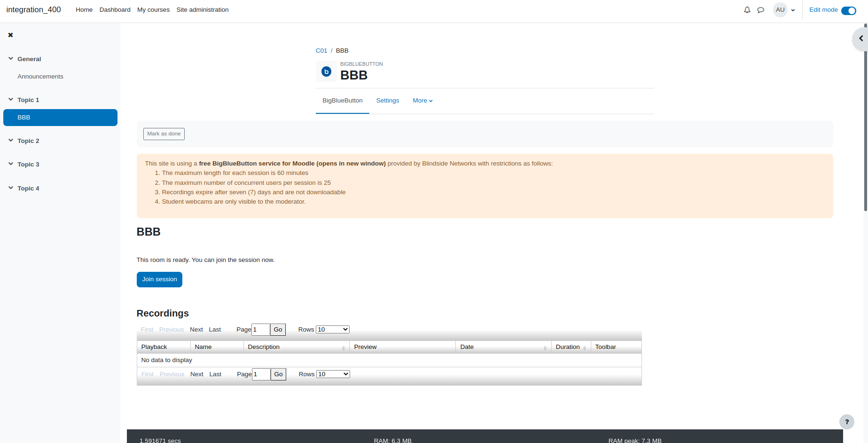Image resolution: width=868 pixels, height=443 pixels.
Task: Open block drawer with the left-pointing chevron
Action: (x=860, y=39)
